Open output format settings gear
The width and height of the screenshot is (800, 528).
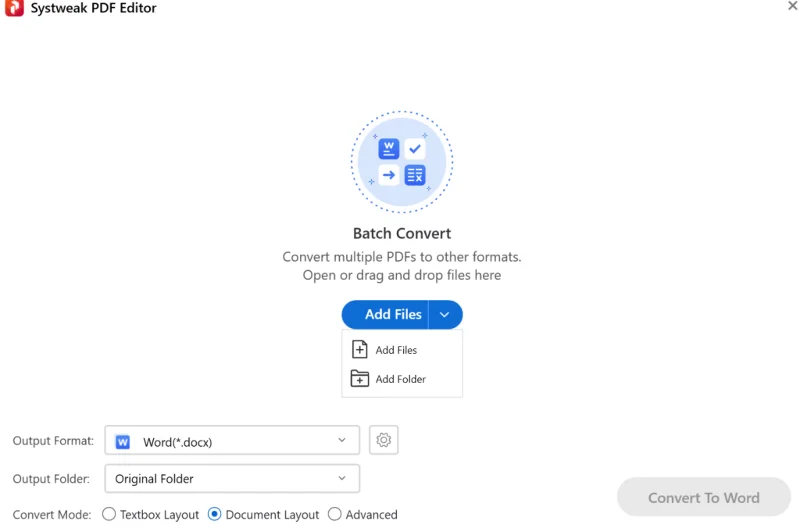point(384,440)
